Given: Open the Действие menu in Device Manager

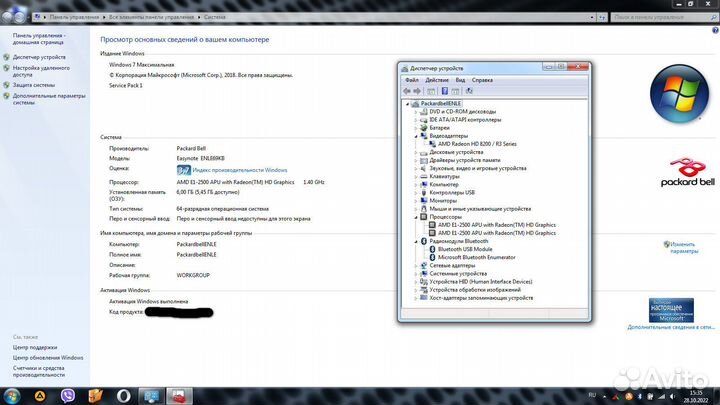Looking at the screenshot, I should coord(437,80).
